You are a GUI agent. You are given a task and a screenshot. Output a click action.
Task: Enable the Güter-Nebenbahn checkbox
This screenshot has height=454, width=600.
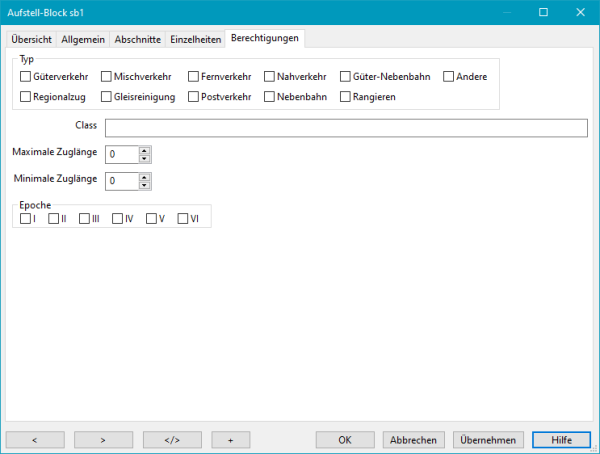[x=346, y=76]
